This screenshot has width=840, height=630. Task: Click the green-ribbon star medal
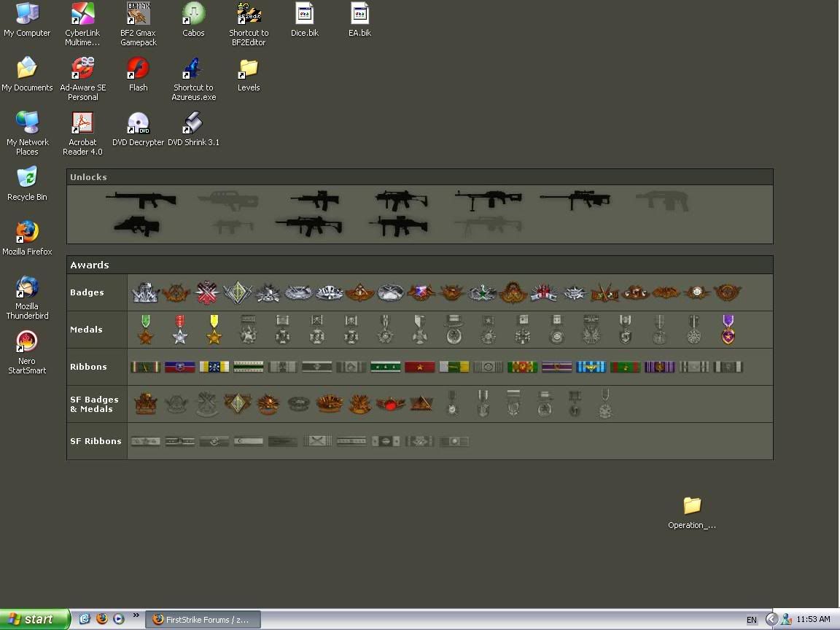tap(146, 329)
